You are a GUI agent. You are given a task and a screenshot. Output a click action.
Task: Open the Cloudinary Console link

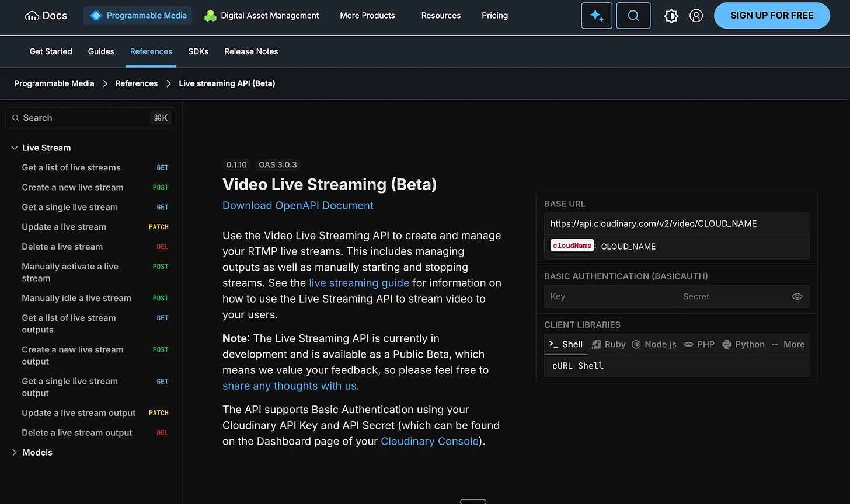pyautogui.click(x=430, y=441)
